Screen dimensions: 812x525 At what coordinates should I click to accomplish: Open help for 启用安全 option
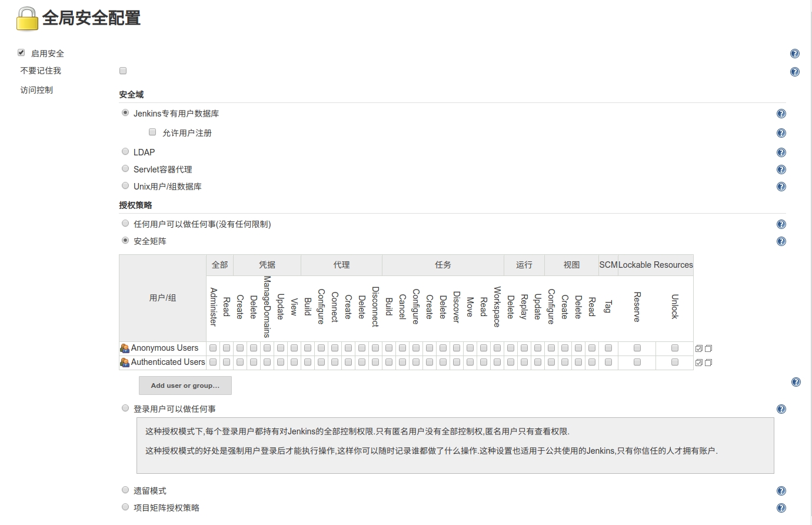tap(795, 54)
